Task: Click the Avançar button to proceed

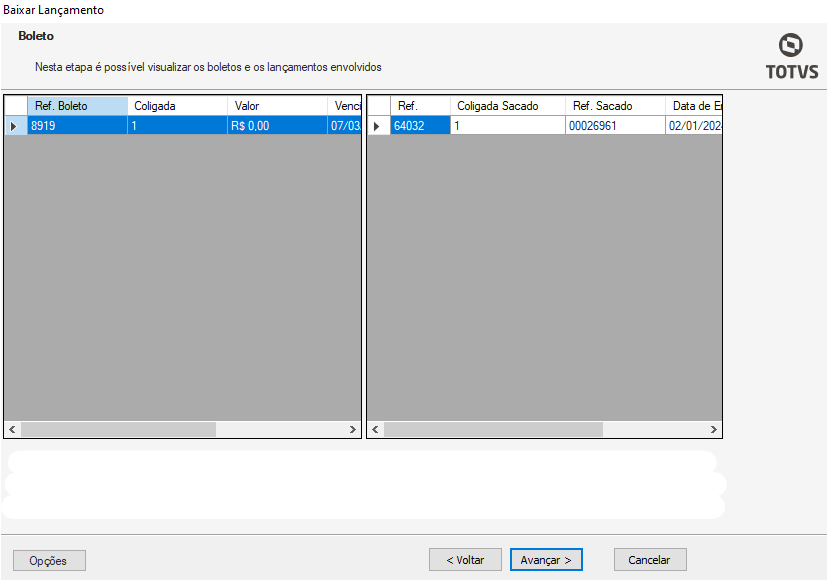Action: point(546,560)
